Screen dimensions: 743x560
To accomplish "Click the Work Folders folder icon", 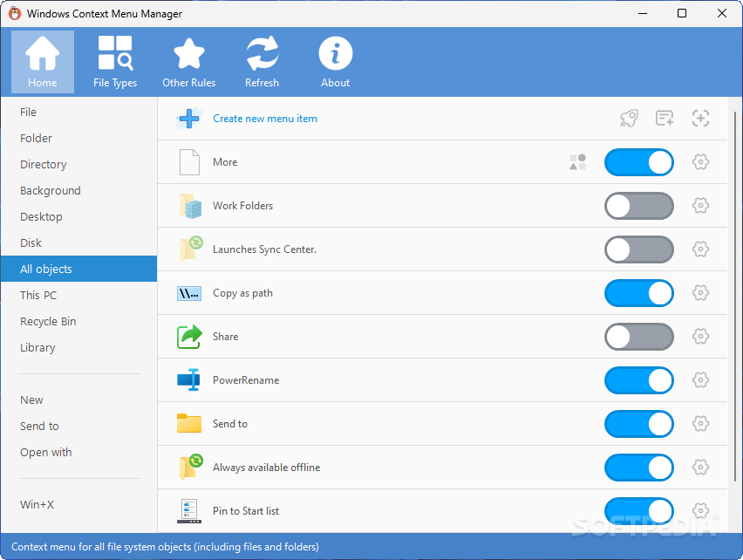I will coord(190,206).
